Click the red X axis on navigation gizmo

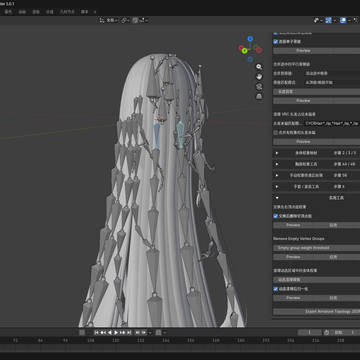pos(241,48)
